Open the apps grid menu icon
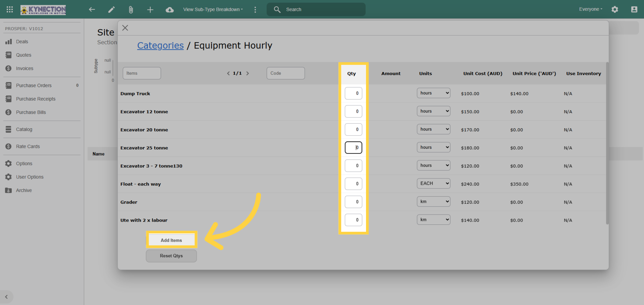644x305 pixels. pyautogui.click(x=10, y=9)
